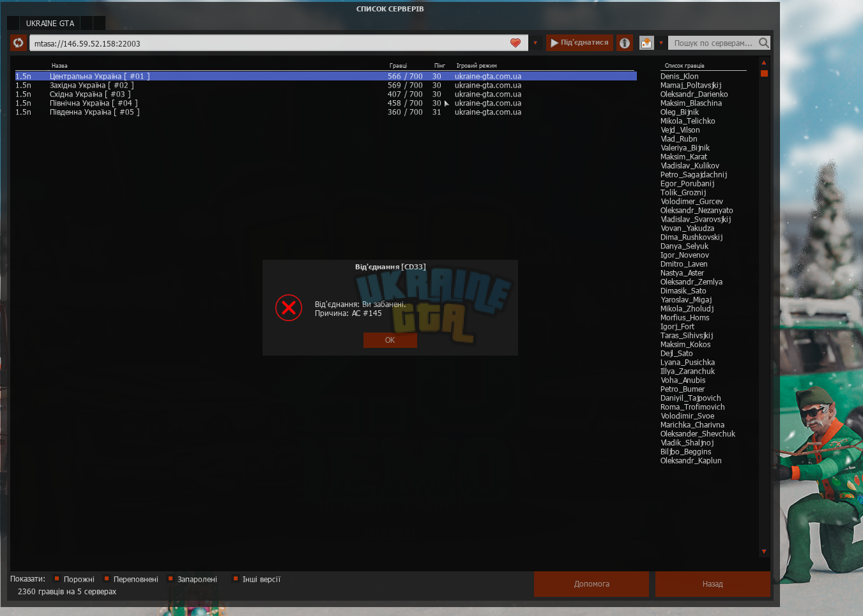Viewport: 863px width, 616px height.
Task: Select player Maksim_Karat
Action: (x=684, y=156)
